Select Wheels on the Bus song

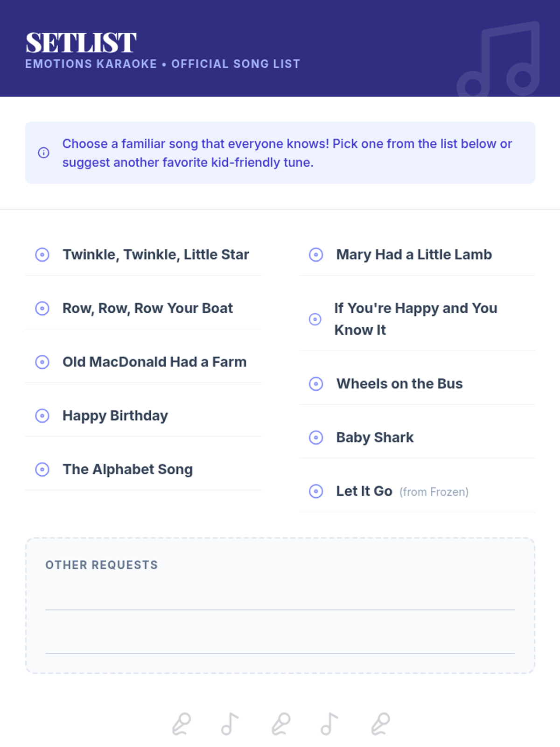399,384
